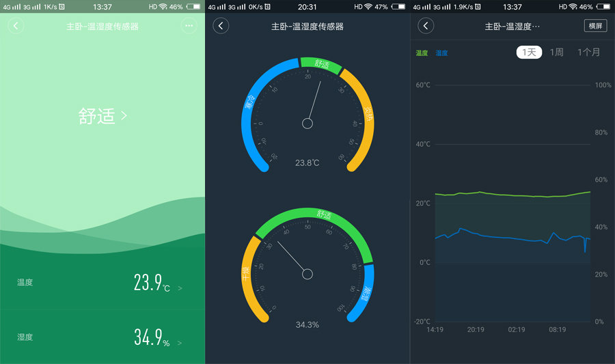The height and width of the screenshot is (364, 615).
Task: Toggle the blue 湿度 legend series
Action: coord(441,53)
